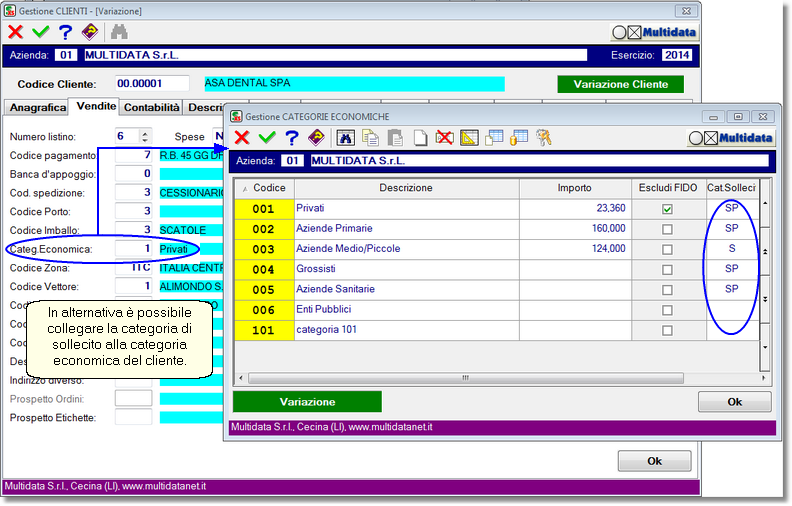Open the help manual book icon in Gestione CLIENTI toolbar

90,32
